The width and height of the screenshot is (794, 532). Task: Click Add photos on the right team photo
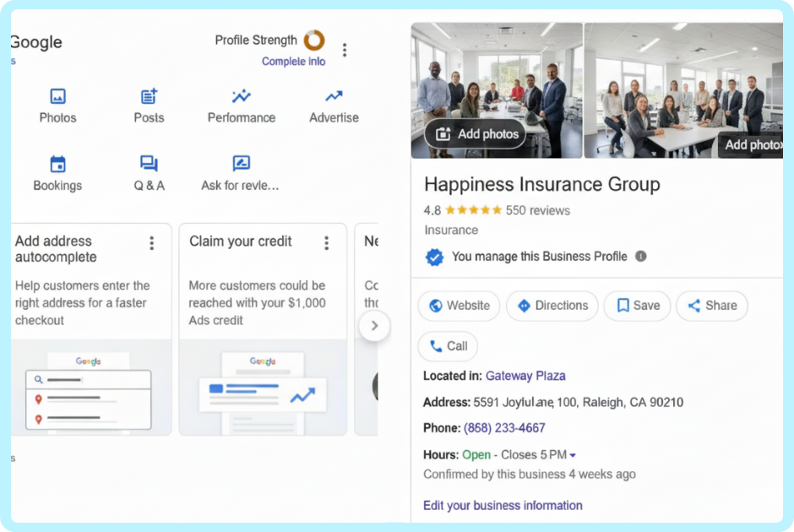pyautogui.click(x=750, y=144)
